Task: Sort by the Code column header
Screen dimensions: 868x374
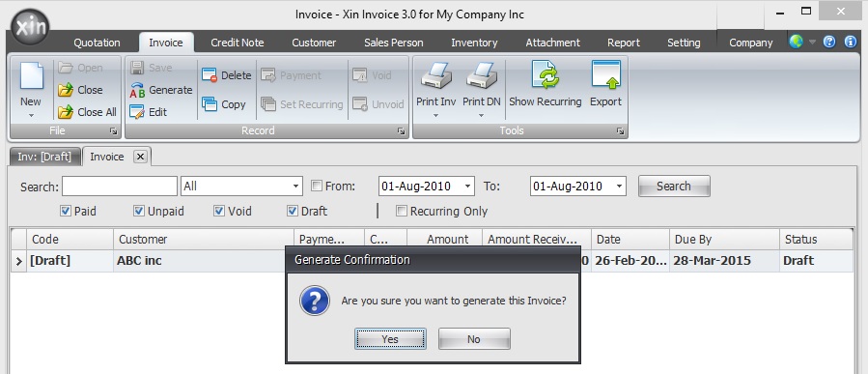Action: click(70, 240)
